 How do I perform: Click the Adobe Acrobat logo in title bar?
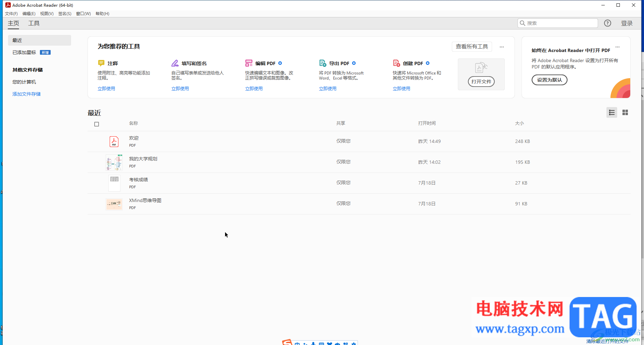(x=8, y=5)
